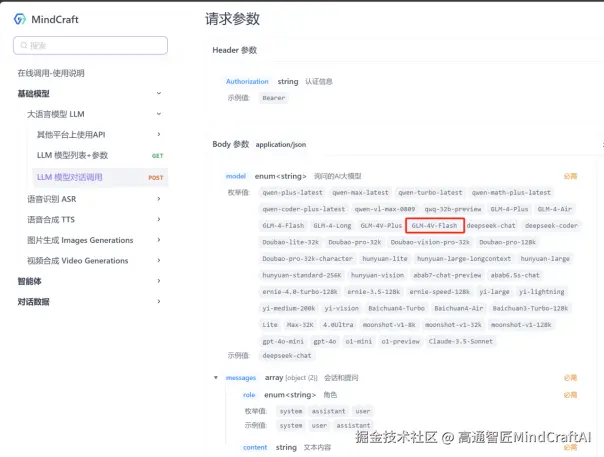The image size is (604, 457).
Task: Click the MindCraft logo icon
Action: click(20, 19)
